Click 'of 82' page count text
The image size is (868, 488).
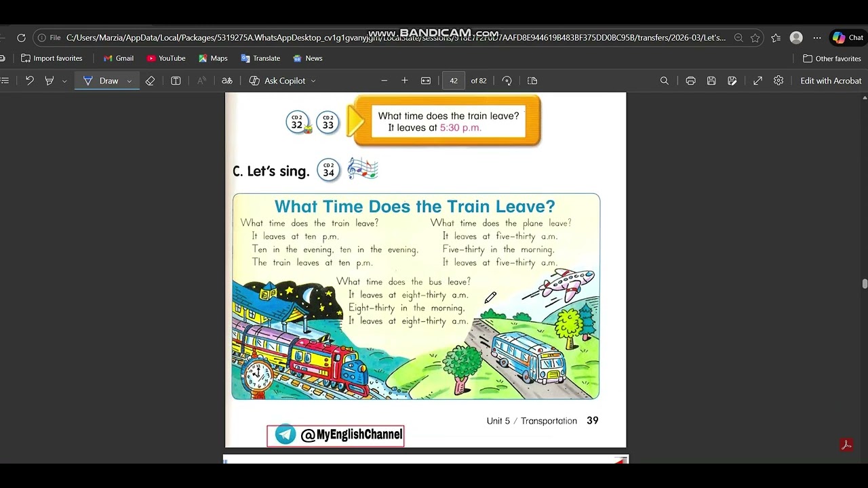pyautogui.click(x=479, y=81)
